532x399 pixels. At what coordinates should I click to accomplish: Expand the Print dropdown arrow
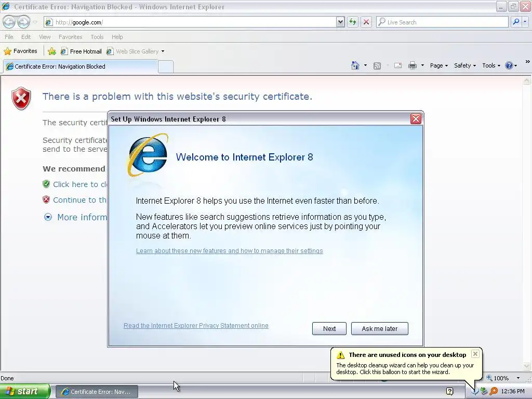pos(422,65)
